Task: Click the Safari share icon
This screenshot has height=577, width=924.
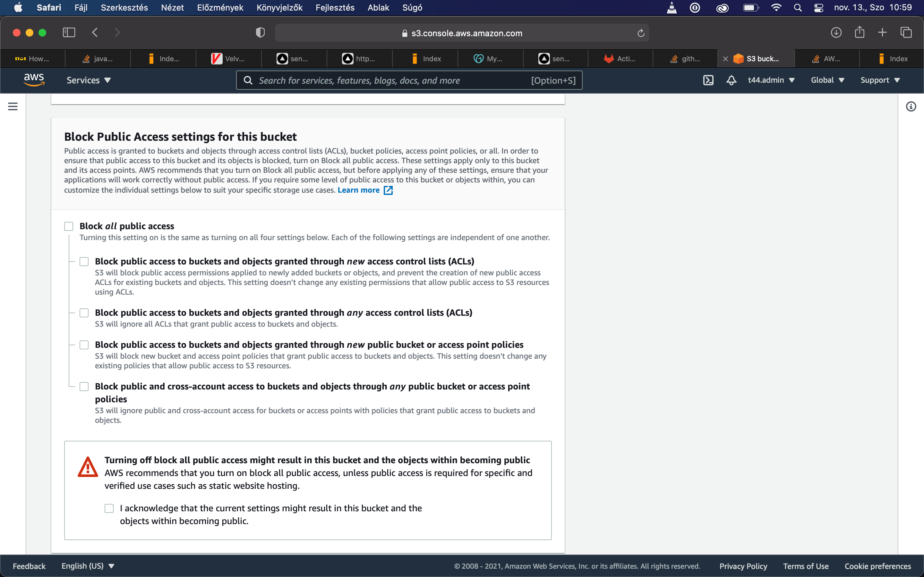Action: pos(859,32)
